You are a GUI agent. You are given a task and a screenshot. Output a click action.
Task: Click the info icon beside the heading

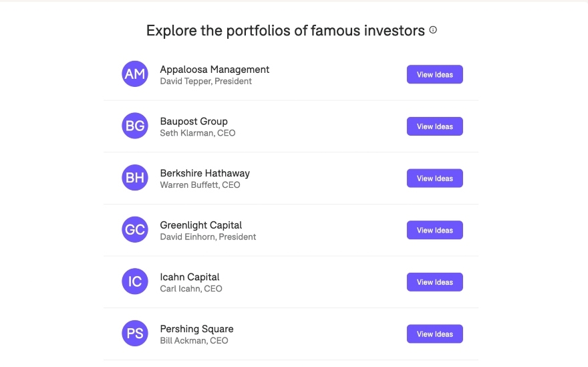(433, 30)
